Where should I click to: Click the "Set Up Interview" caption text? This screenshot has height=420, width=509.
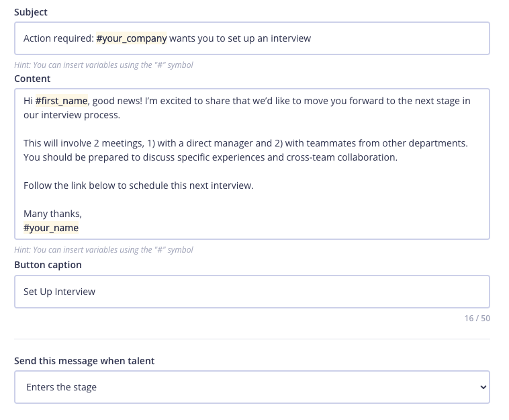click(x=59, y=292)
